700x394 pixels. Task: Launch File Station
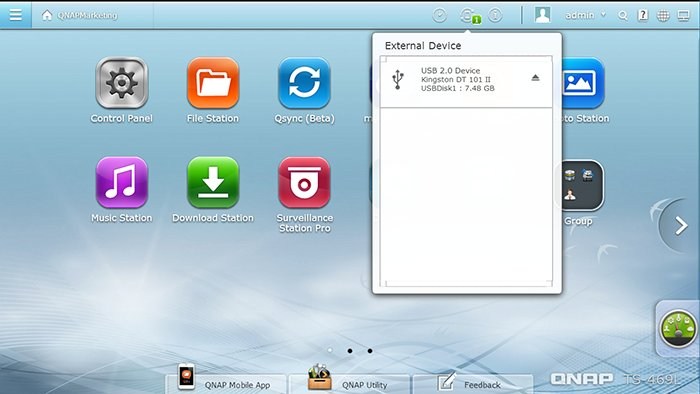(213, 83)
